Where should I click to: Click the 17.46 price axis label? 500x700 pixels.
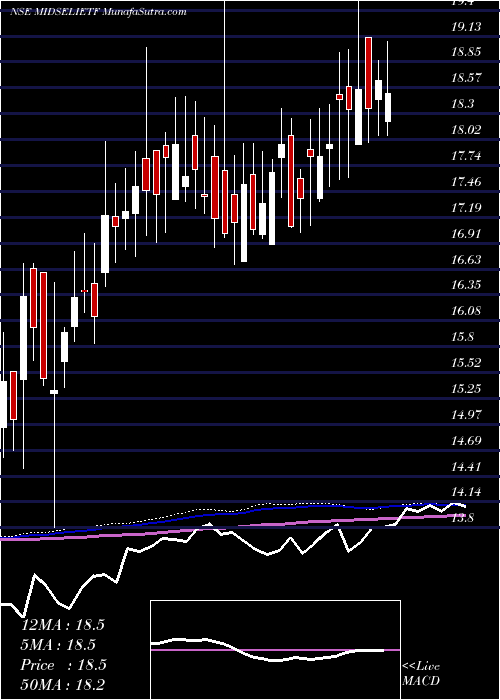point(467,182)
